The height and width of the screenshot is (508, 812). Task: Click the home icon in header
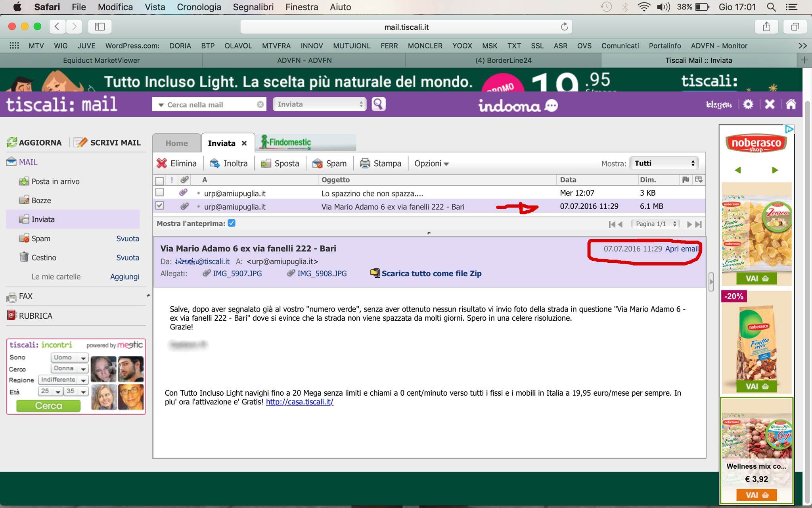pyautogui.click(x=791, y=104)
